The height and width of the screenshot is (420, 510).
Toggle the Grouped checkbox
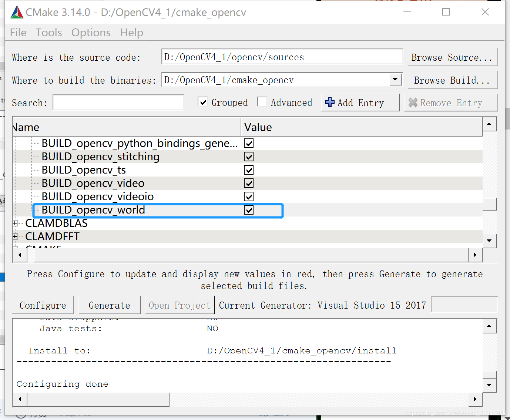click(x=203, y=102)
